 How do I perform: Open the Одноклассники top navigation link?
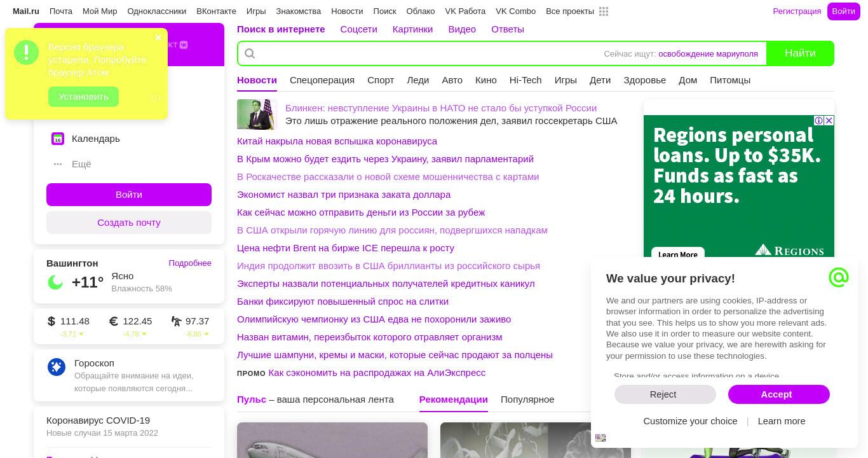[157, 11]
